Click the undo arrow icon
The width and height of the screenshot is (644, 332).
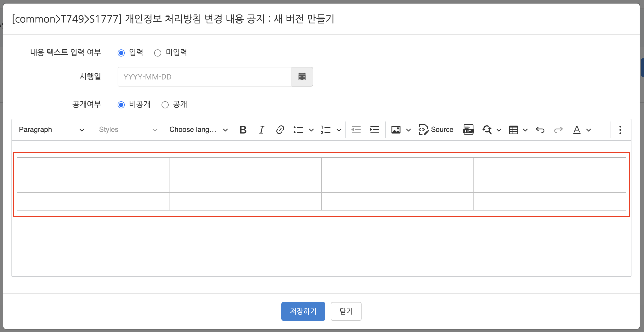point(540,130)
